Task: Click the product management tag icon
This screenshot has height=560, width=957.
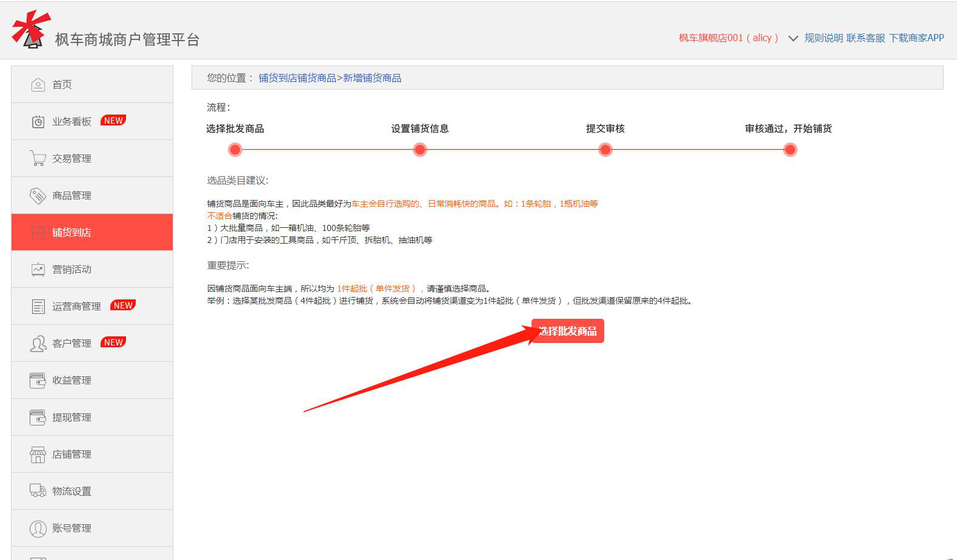Action: pyautogui.click(x=38, y=196)
